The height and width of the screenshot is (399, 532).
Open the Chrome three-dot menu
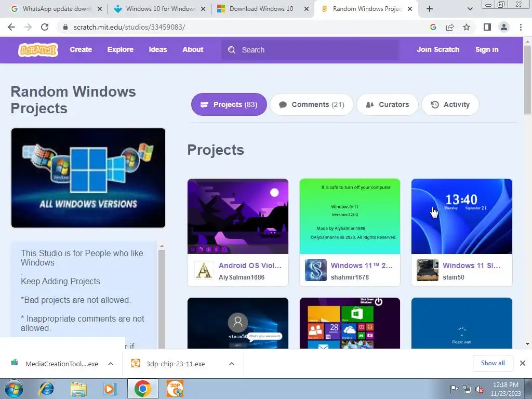(x=521, y=27)
